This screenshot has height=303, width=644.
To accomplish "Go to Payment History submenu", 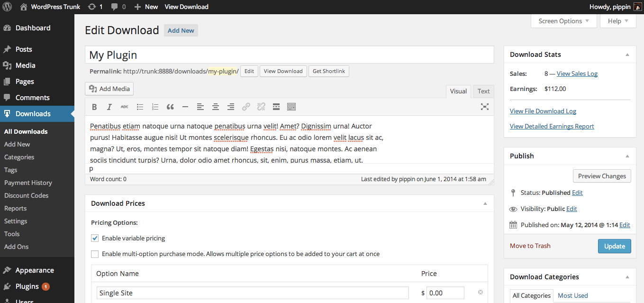I will click(x=28, y=183).
